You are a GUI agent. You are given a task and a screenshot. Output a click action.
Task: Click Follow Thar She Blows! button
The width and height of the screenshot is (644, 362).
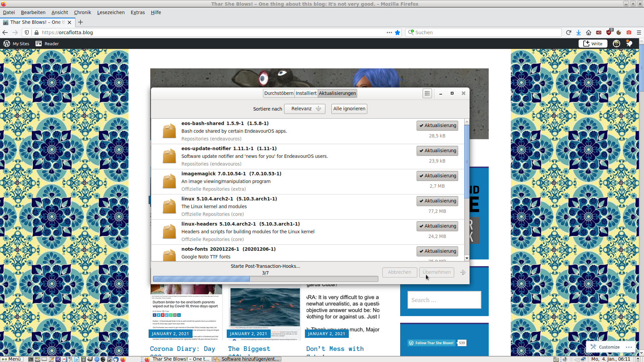click(x=431, y=343)
